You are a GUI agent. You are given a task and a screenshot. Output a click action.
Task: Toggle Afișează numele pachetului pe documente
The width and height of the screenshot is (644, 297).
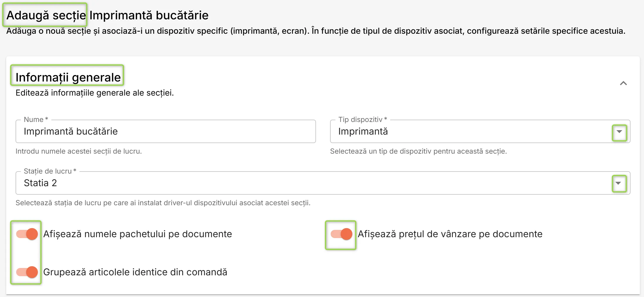27,234
